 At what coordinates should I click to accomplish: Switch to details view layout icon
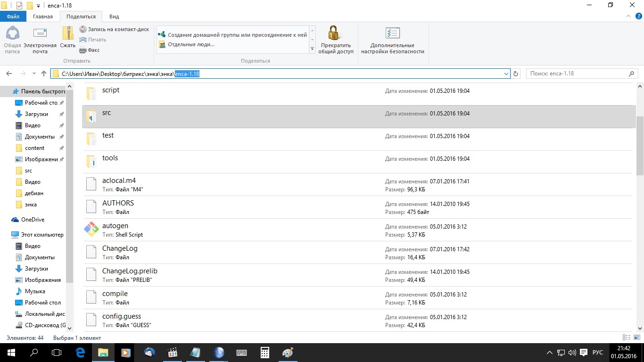coord(627,337)
